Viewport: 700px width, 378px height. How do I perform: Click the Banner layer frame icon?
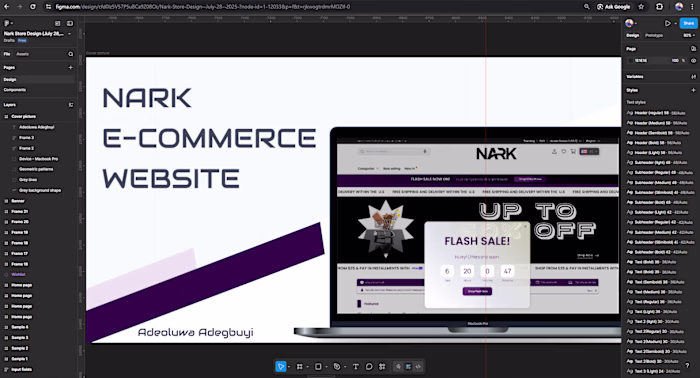click(6, 201)
